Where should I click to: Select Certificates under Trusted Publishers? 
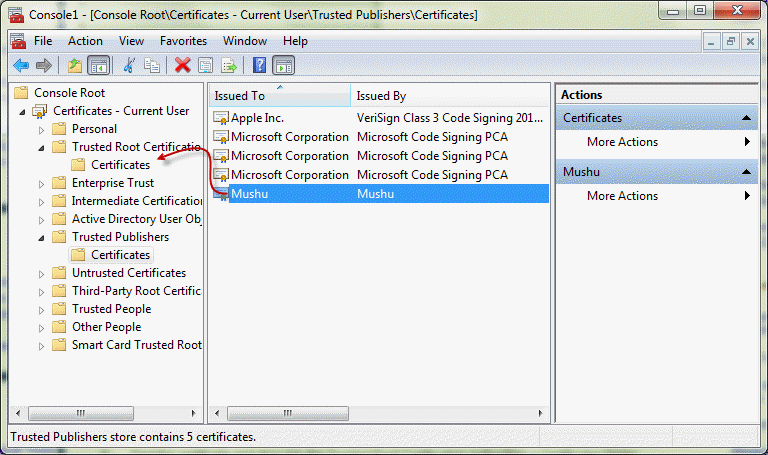120,255
